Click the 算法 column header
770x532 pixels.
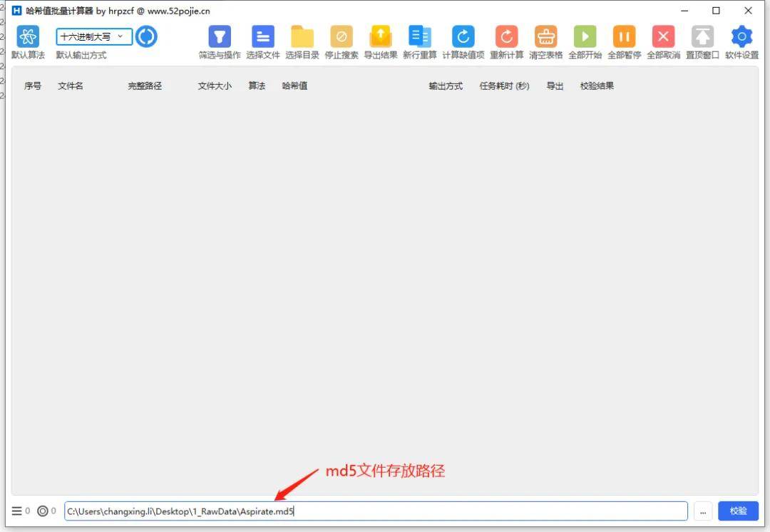point(257,86)
